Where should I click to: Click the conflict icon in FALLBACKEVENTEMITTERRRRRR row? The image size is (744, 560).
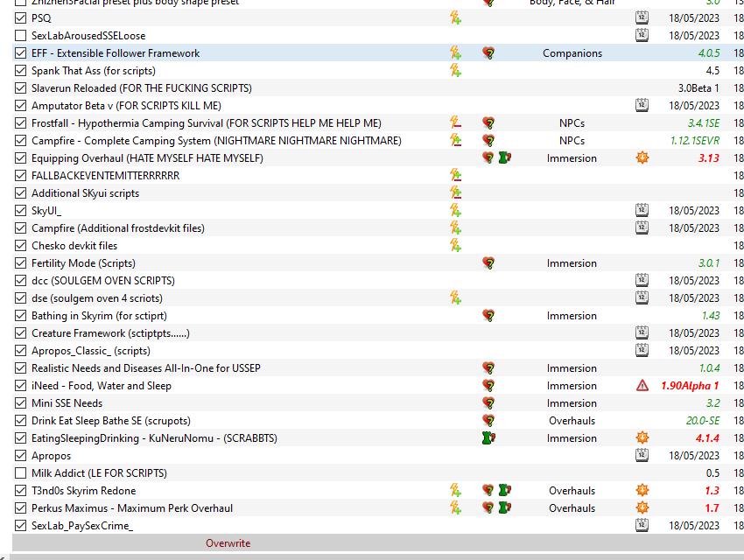coord(455,176)
